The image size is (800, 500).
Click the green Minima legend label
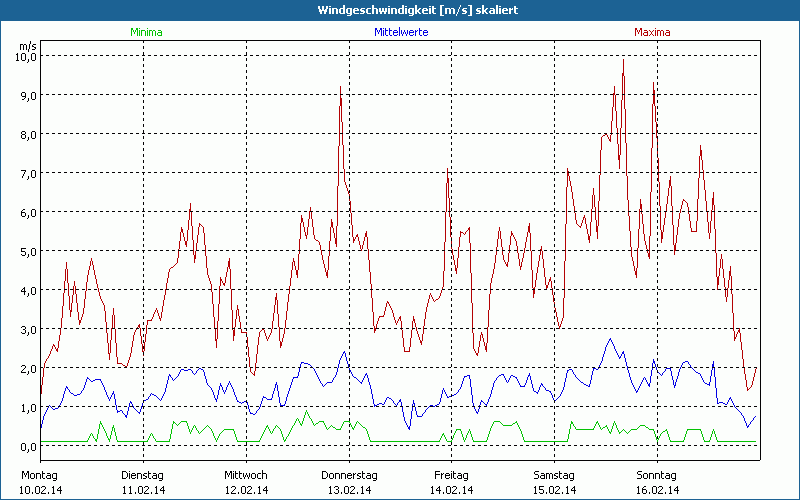(x=145, y=32)
